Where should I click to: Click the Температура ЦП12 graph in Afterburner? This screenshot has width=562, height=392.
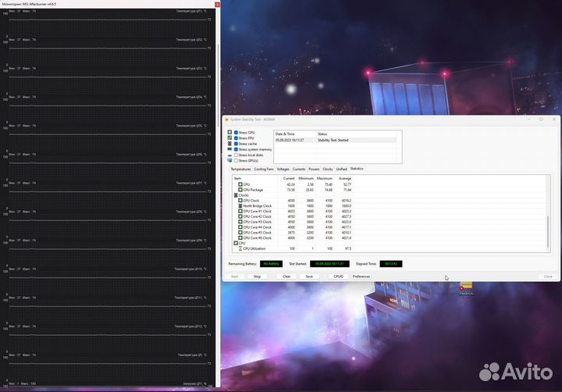108,338
